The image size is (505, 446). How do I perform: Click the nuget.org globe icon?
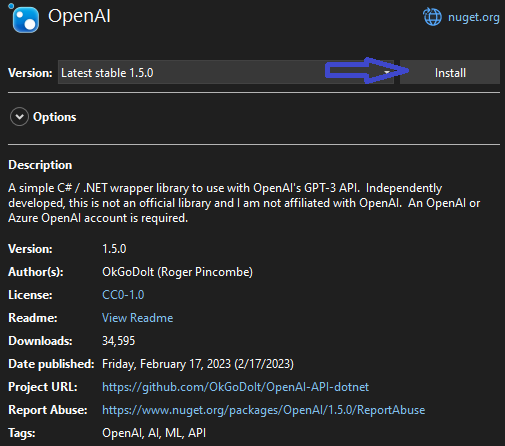point(432,17)
